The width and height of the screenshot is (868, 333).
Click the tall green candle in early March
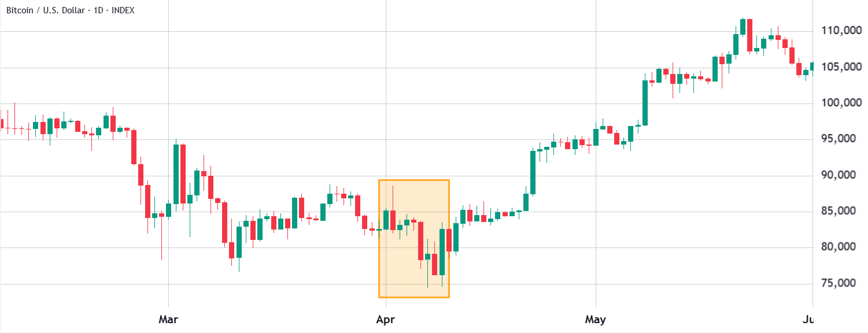(x=176, y=173)
